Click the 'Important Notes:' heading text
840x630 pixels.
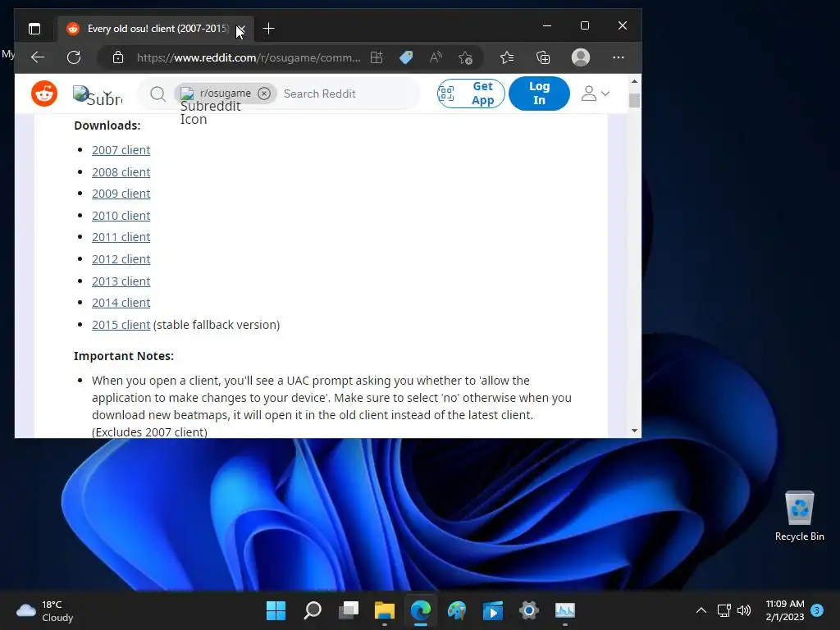pyautogui.click(x=124, y=356)
